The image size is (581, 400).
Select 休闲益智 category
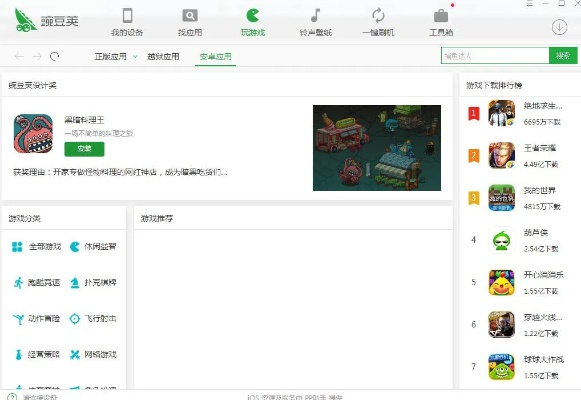[x=93, y=247]
